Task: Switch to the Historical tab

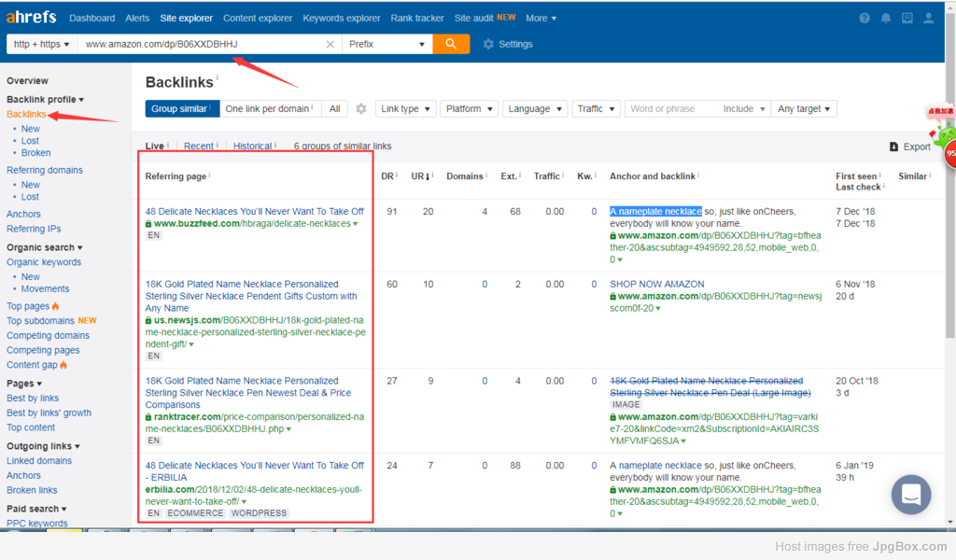Action: pyautogui.click(x=252, y=147)
